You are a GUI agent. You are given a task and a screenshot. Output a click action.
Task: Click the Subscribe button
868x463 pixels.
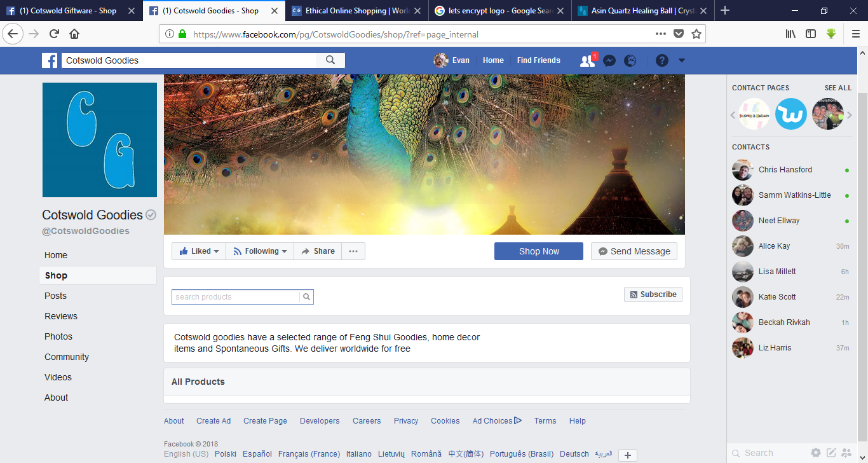pos(653,294)
